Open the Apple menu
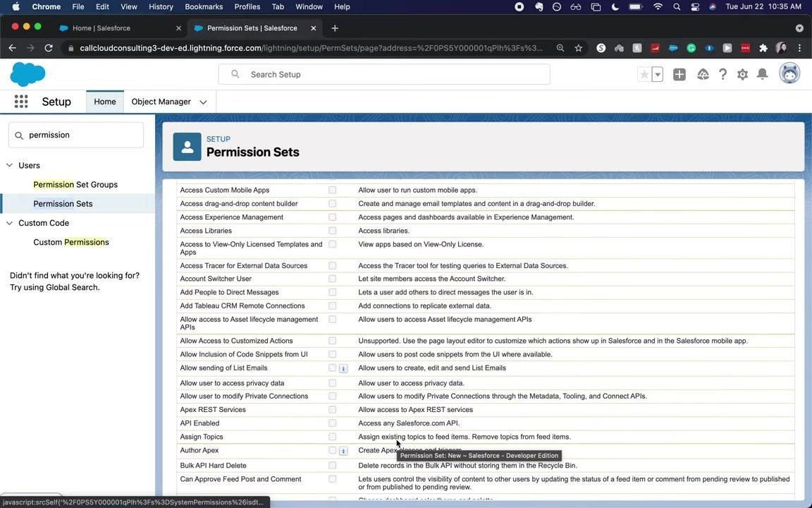 (x=16, y=7)
